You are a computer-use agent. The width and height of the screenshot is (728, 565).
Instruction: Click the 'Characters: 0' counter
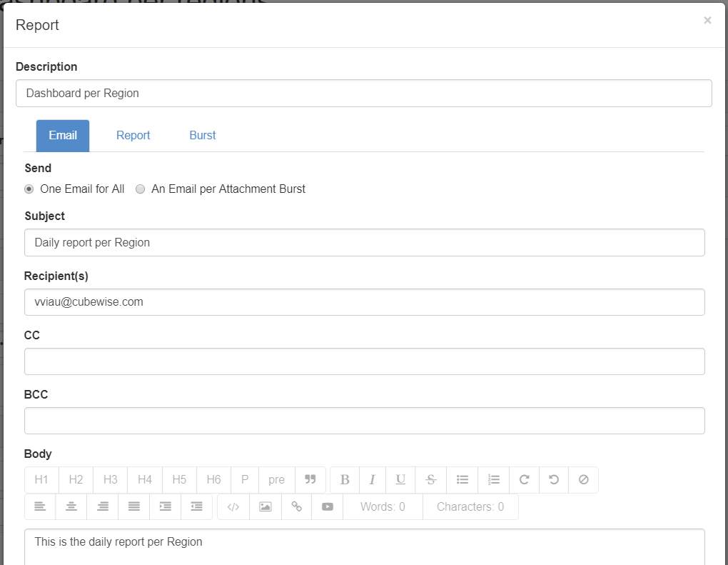click(470, 506)
